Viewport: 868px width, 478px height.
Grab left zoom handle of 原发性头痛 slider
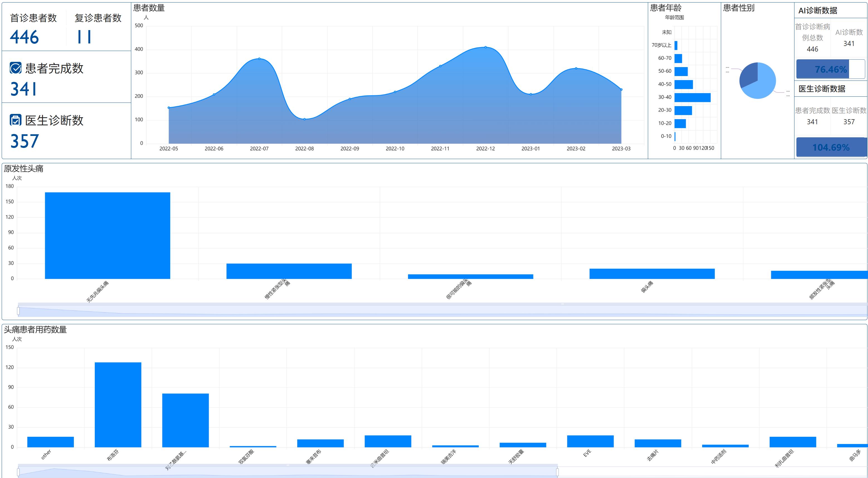(18, 311)
